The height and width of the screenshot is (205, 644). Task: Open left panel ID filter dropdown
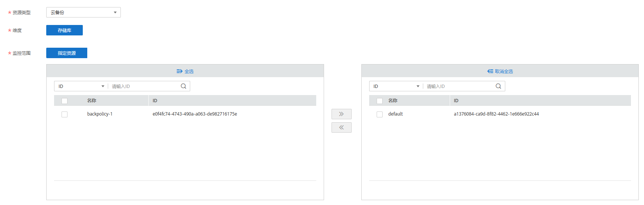pos(81,86)
